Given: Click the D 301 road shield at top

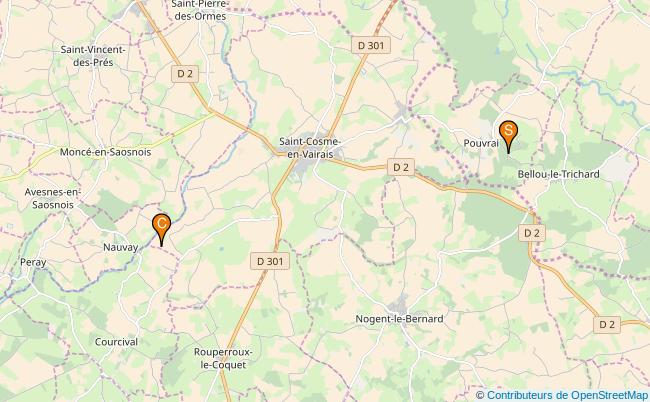Looking at the screenshot, I should click(371, 45).
